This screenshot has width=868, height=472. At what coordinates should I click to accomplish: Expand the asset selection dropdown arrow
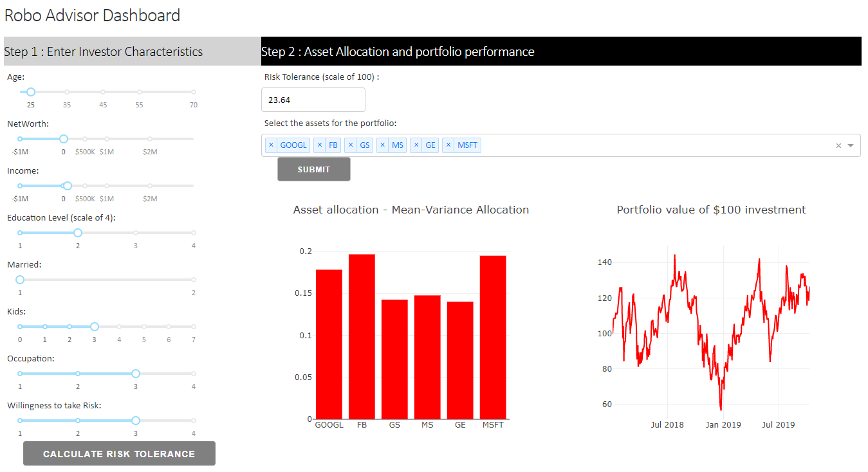pyautogui.click(x=851, y=146)
